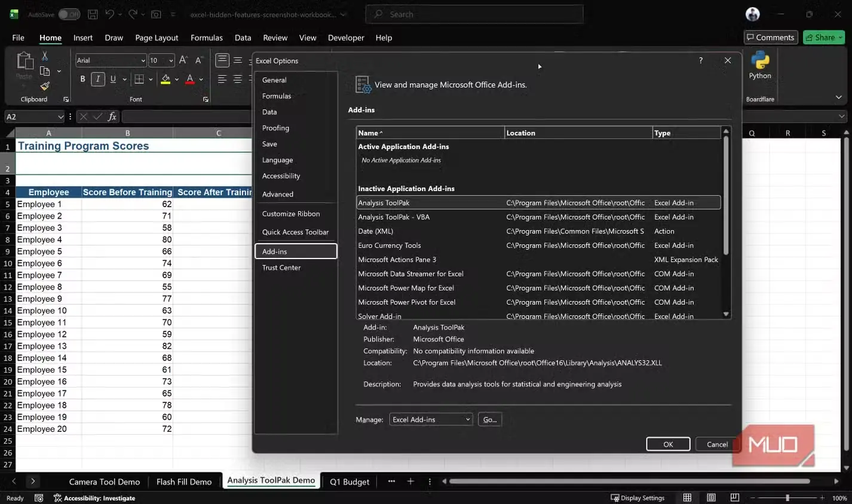Select Analysis ToolPak - VBA row
Viewport: 852px width, 504px height.
click(538, 217)
